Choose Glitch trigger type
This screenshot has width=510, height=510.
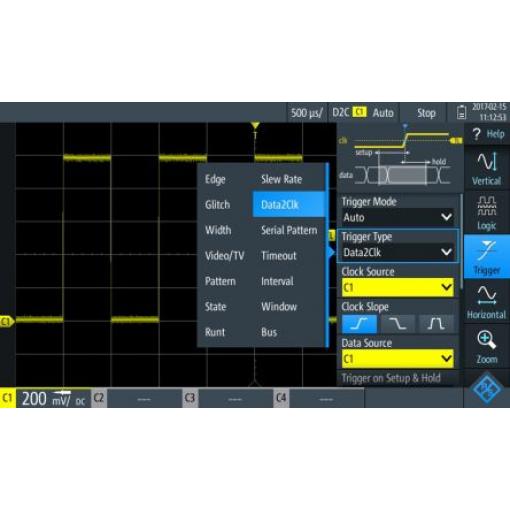point(217,205)
